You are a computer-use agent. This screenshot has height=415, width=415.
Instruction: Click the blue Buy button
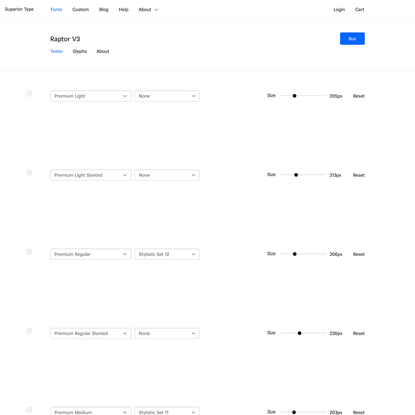point(352,39)
